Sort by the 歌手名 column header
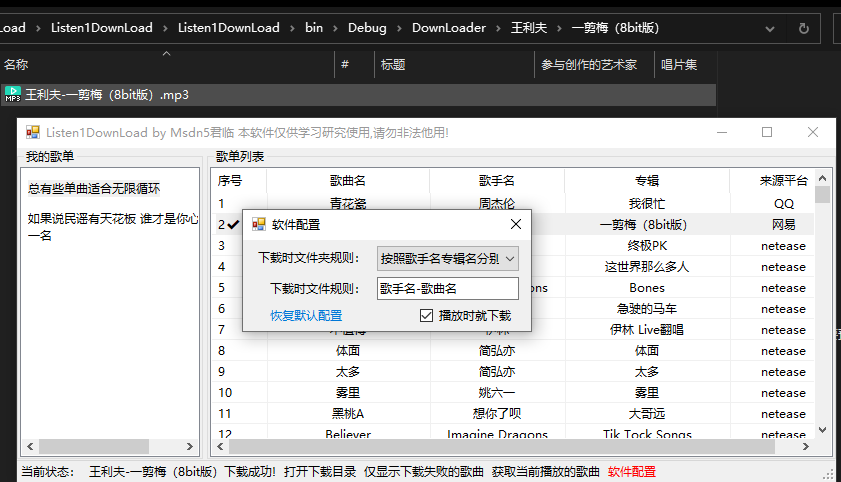The height and width of the screenshot is (482, 841). click(497, 181)
